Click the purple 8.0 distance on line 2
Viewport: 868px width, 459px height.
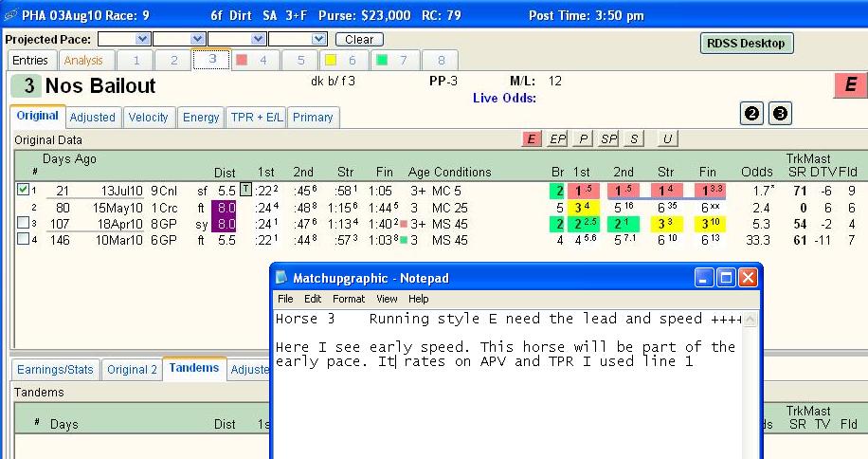point(224,208)
